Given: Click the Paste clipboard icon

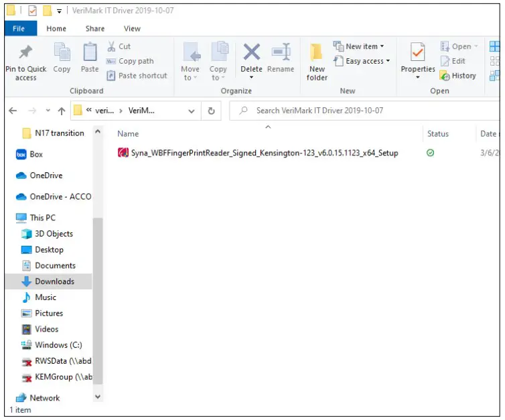Looking at the screenshot, I should click(x=90, y=52).
